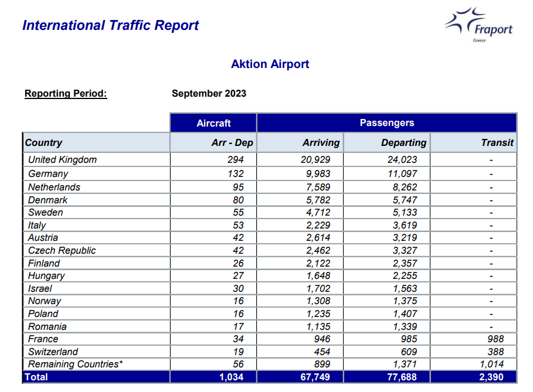Click the Total departing value 77,688
This screenshot has height=392, width=533.
coord(402,377)
